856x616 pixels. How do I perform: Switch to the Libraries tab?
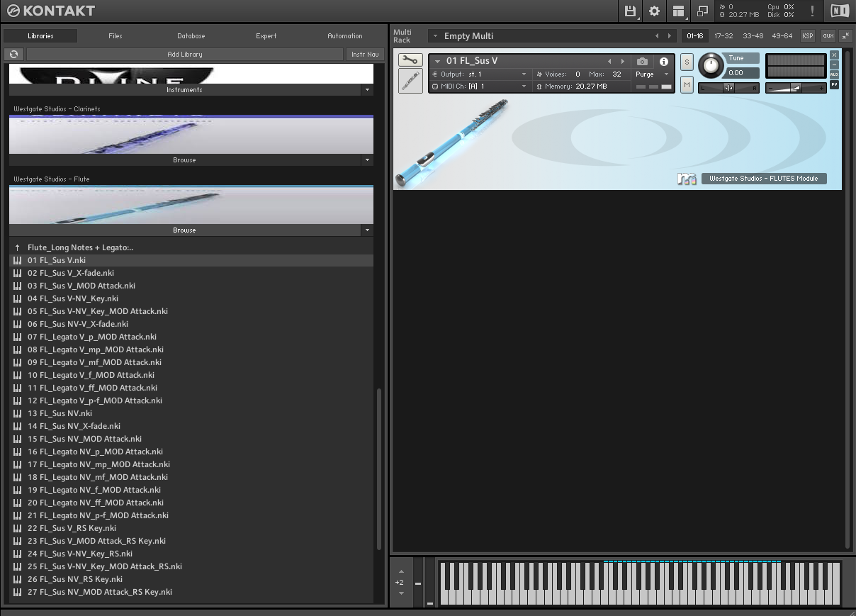click(x=40, y=36)
